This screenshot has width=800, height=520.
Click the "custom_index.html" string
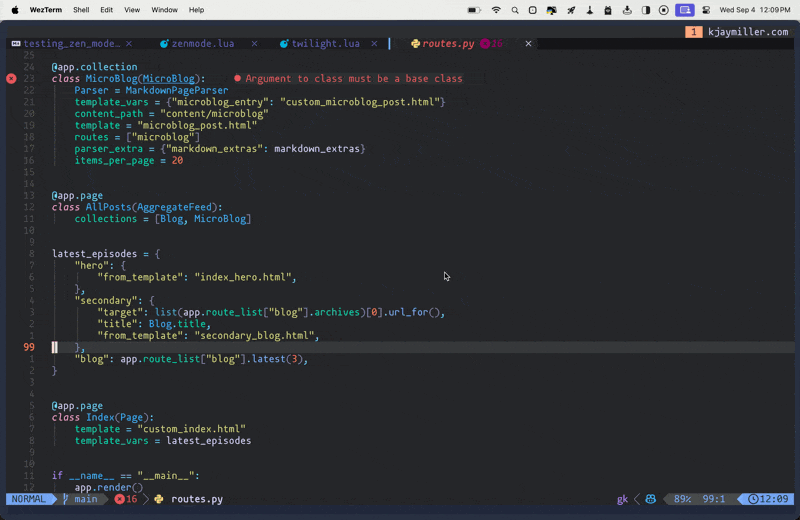click(191, 429)
